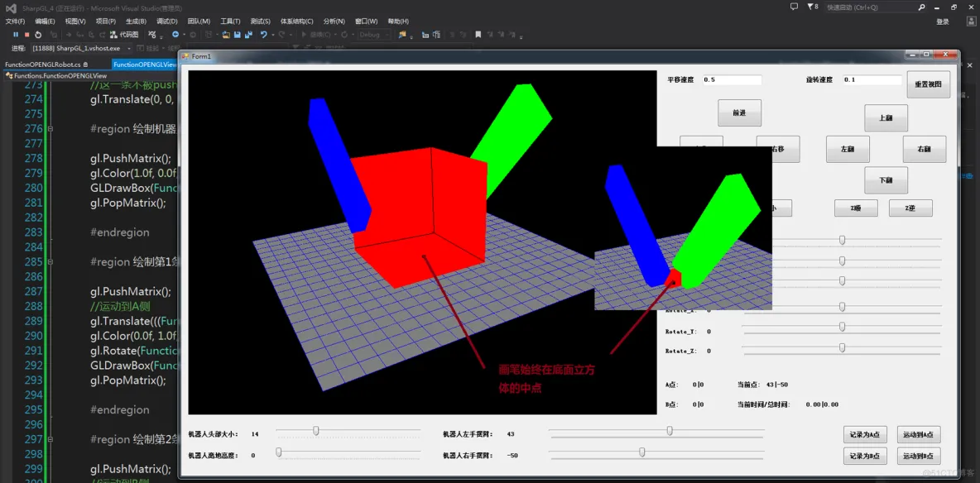Click the Form1 window icon
This screenshot has height=483, width=980.
point(185,56)
